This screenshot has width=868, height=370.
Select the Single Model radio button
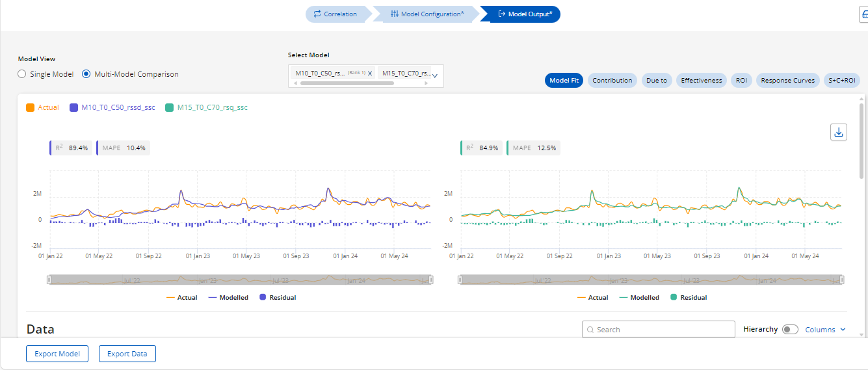pos(22,74)
